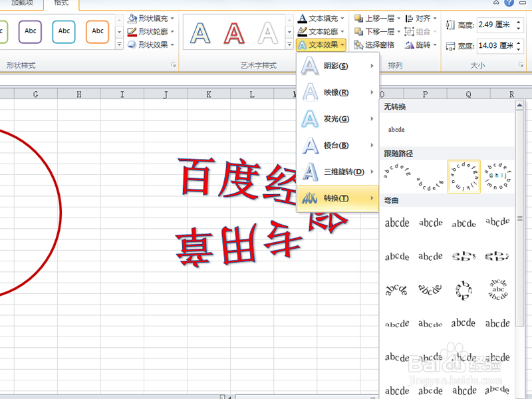Apply the teal-outlined Abc shape style
The image size is (532, 399).
64,31
